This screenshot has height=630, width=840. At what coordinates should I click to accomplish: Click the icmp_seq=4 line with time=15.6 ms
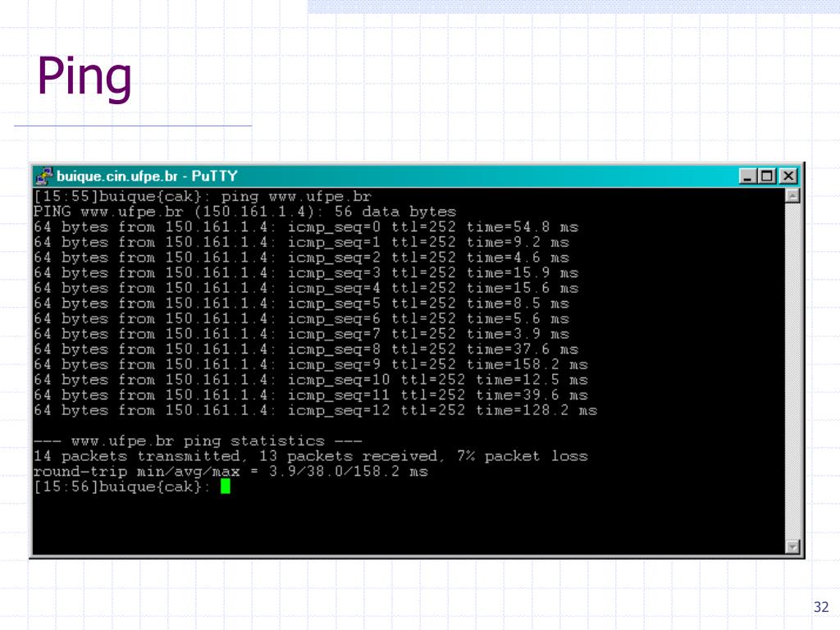point(306,288)
